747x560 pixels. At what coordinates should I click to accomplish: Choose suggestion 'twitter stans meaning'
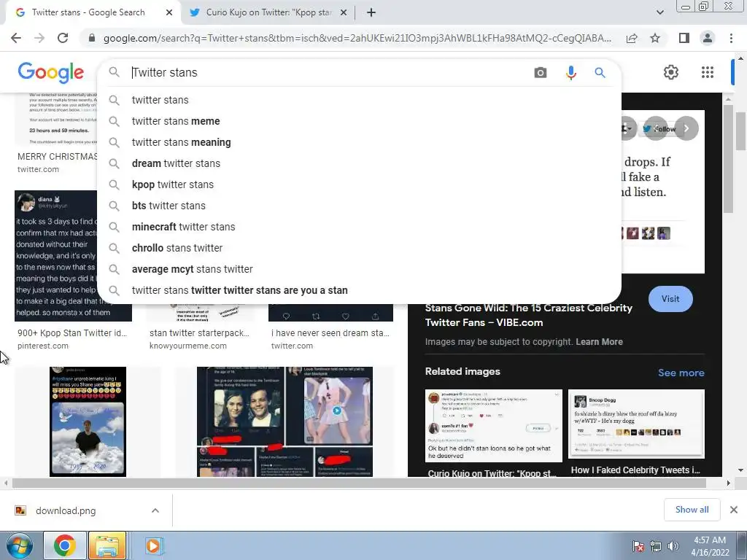[x=359, y=142]
